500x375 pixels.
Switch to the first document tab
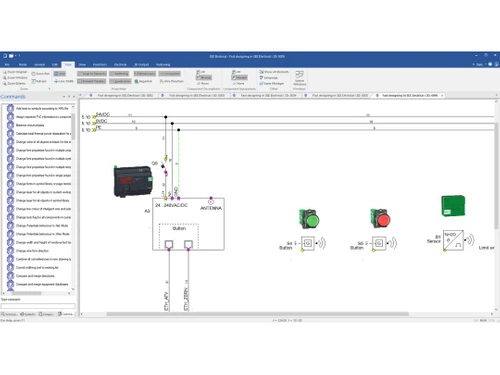[122, 96]
